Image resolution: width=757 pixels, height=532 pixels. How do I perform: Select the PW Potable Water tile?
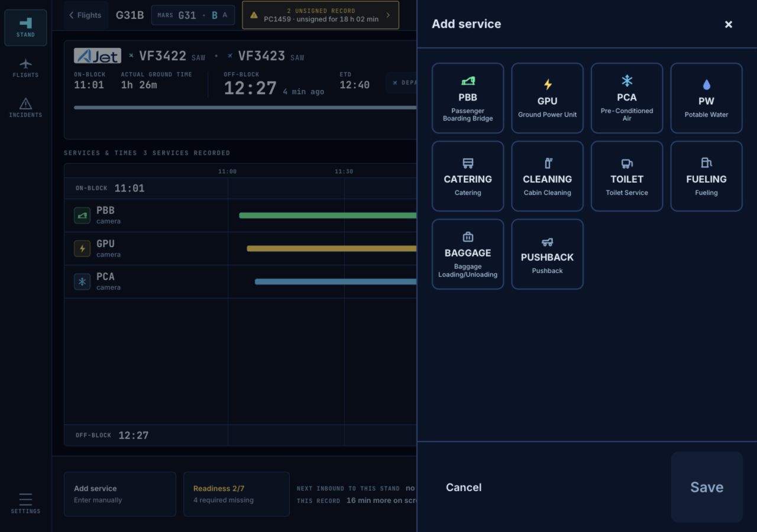[x=706, y=98]
